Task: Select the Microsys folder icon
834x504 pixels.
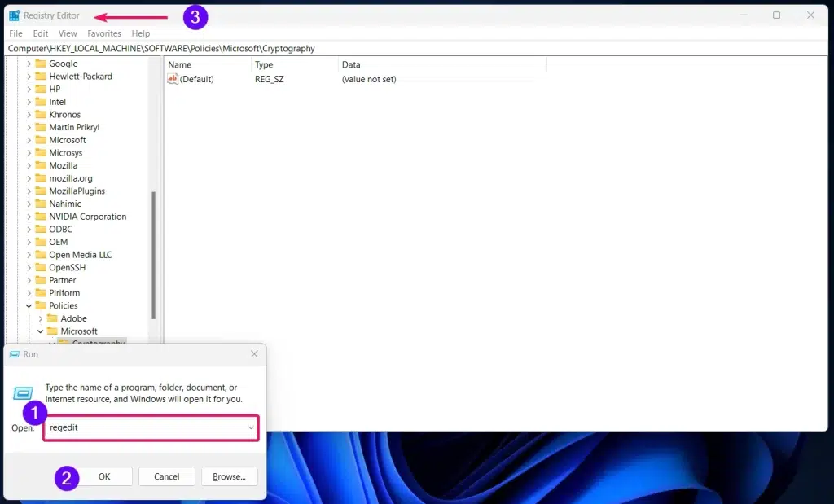Action: [x=41, y=152]
